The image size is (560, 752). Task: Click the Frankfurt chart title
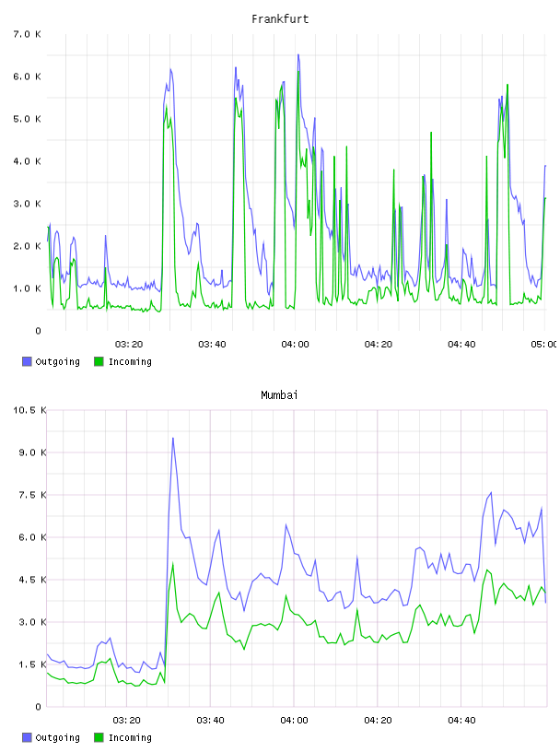pyautogui.click(x=279, y=19)
